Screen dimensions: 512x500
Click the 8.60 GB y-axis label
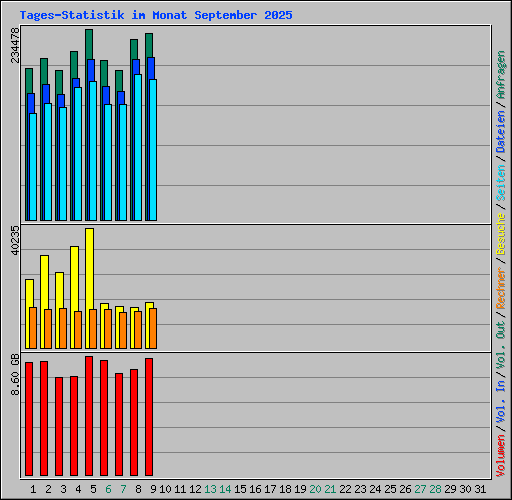[x=15, y=374]
